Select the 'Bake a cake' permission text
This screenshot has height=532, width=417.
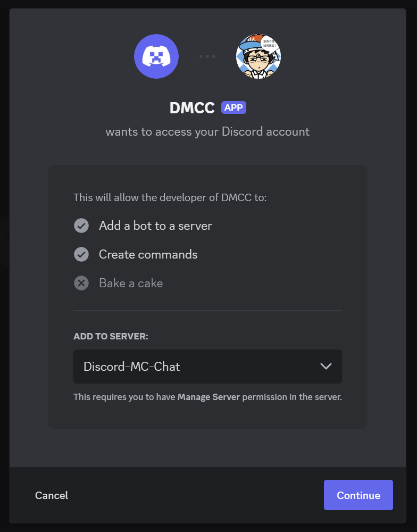pyautogui.click(x=131, y=283)
